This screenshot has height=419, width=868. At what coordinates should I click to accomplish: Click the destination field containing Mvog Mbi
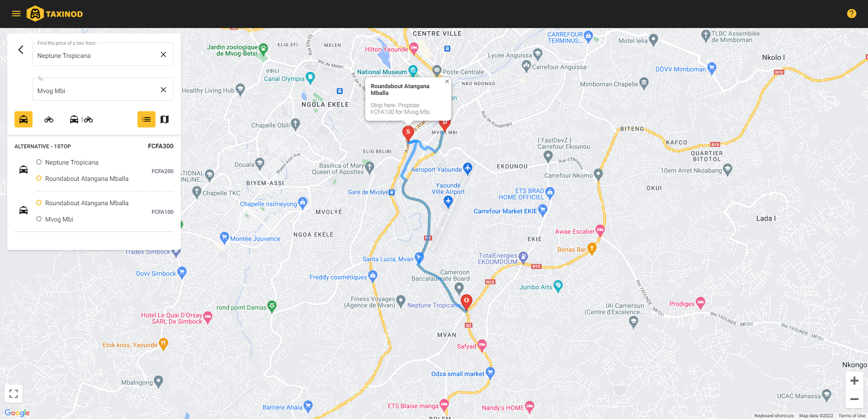point(103,89)
